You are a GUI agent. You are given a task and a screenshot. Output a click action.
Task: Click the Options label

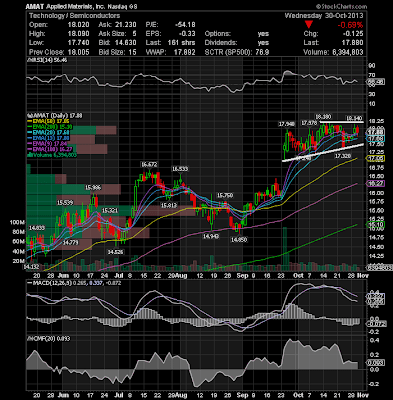pos(218,34)
